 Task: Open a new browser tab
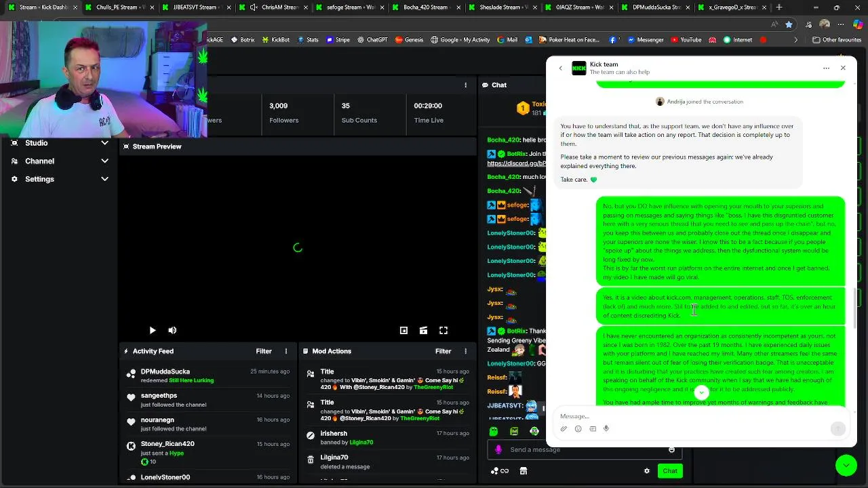(x=779, y=7)
